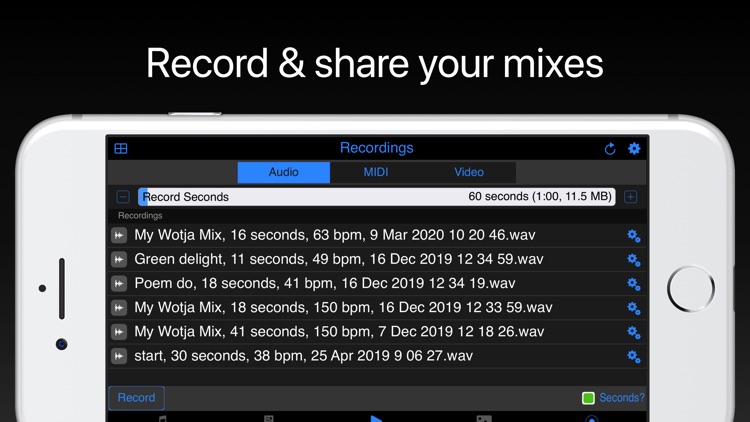The image size is (750, 422).
Task: Click the Record button
Action: [136, 398]
